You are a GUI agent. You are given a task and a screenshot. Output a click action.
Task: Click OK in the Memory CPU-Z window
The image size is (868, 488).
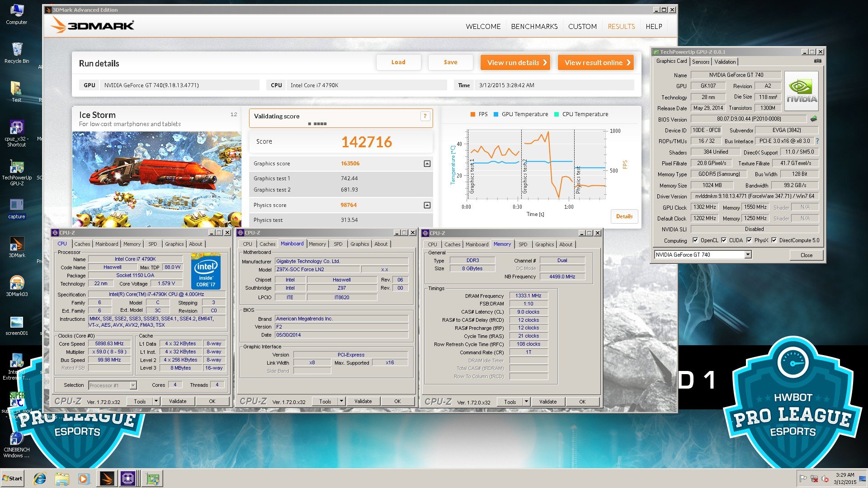pos(582,402)
